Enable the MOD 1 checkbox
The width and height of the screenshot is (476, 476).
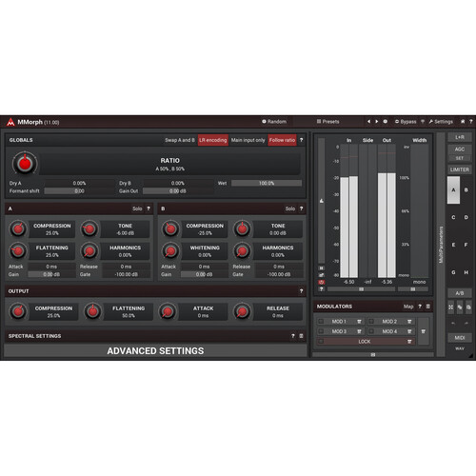click(x=321, y=322)
